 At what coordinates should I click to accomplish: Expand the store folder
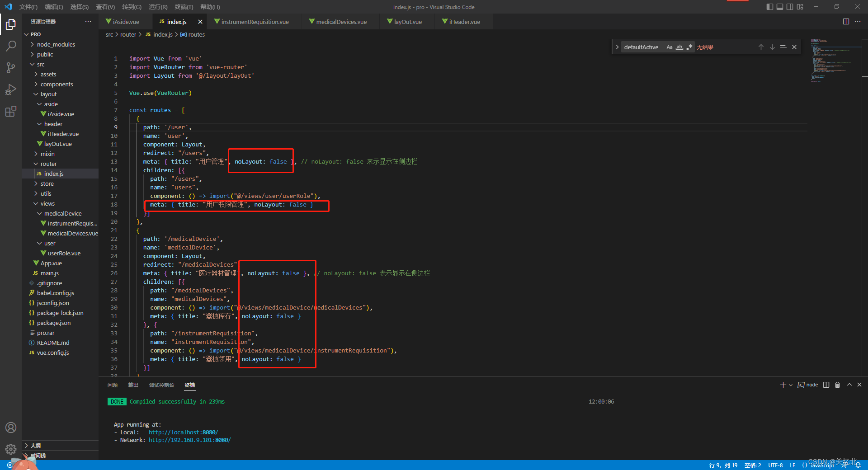point(60,183)
